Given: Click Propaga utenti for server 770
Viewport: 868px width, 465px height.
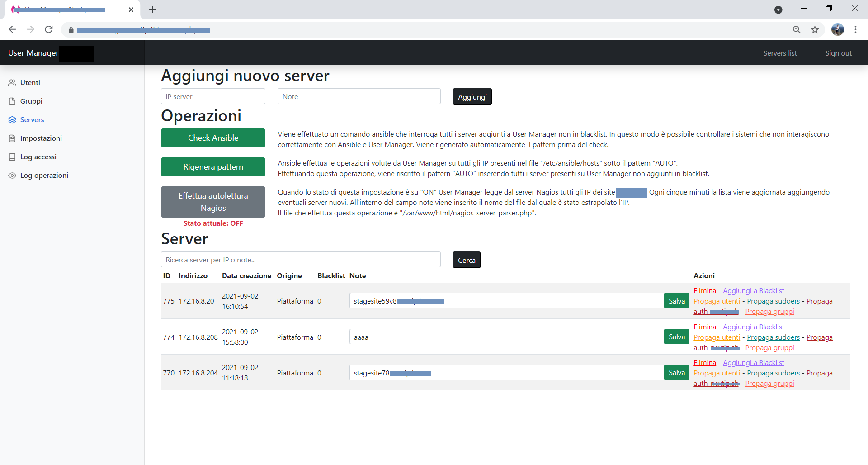Looking at the screenshot, I should coord(717,373).
